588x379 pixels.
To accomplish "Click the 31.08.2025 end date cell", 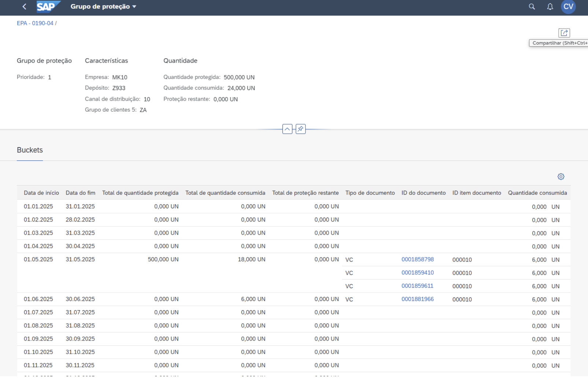I will (80, 325).
